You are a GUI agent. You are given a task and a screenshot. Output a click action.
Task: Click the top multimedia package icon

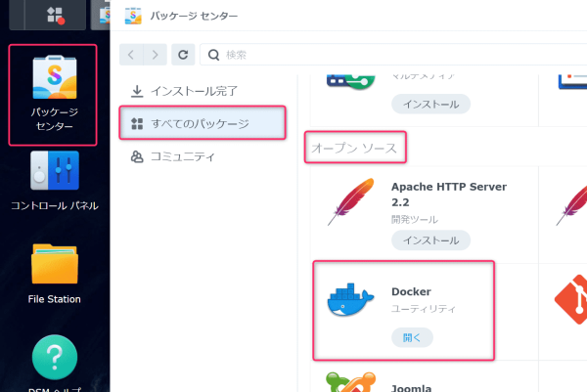pos(351,82)
